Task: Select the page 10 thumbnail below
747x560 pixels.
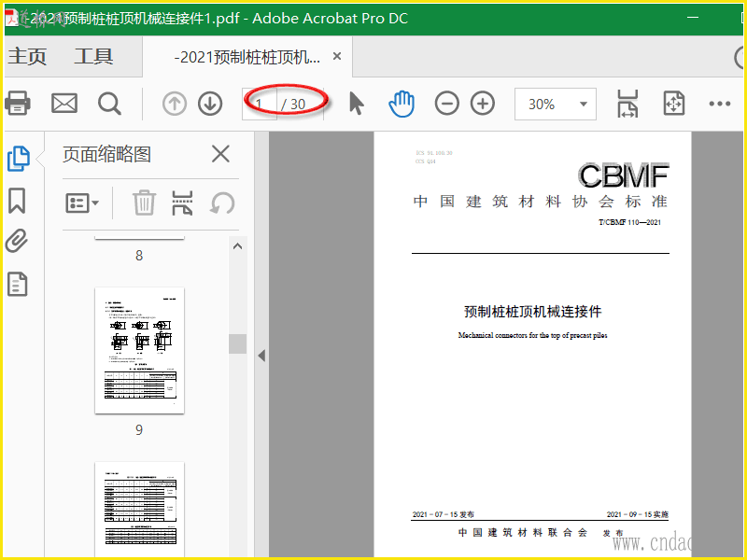Action: click(x=139, y=509)
